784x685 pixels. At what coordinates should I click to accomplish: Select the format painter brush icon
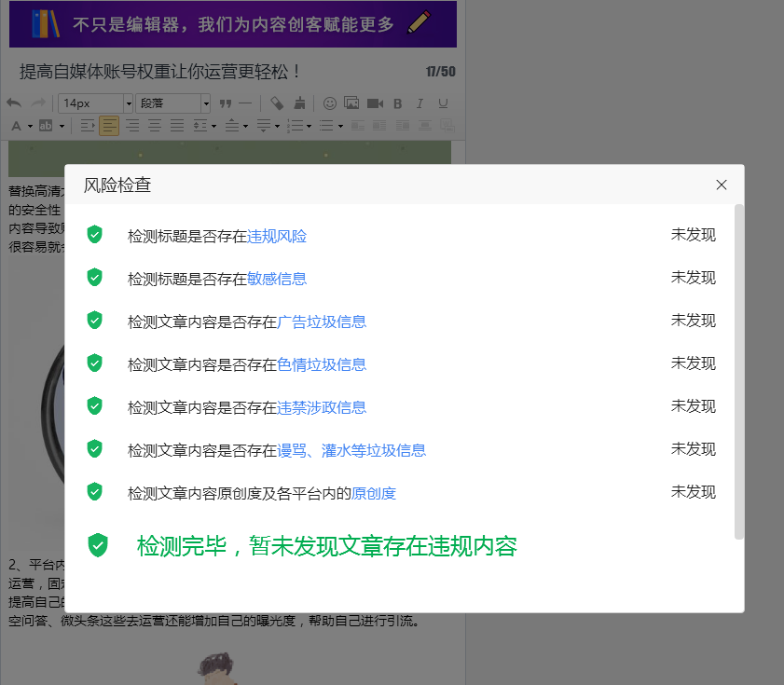[299, 103]
